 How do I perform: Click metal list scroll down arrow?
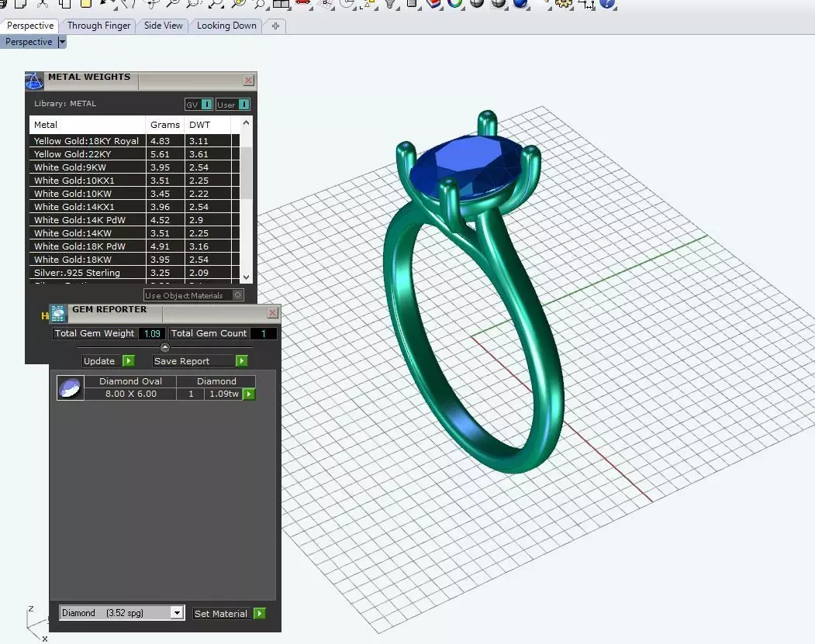click(247, 277)
